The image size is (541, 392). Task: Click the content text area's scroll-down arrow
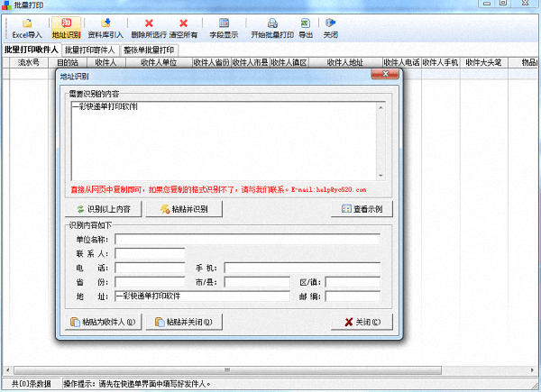381,176
